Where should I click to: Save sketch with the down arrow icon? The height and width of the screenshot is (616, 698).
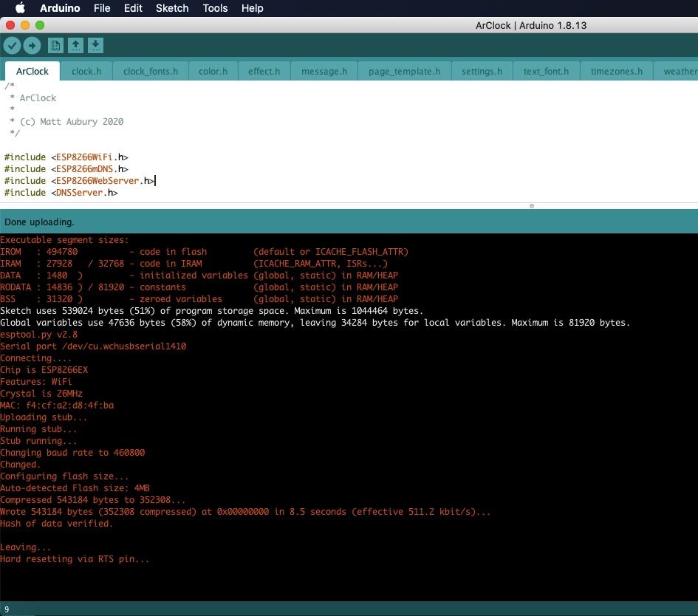95,45
